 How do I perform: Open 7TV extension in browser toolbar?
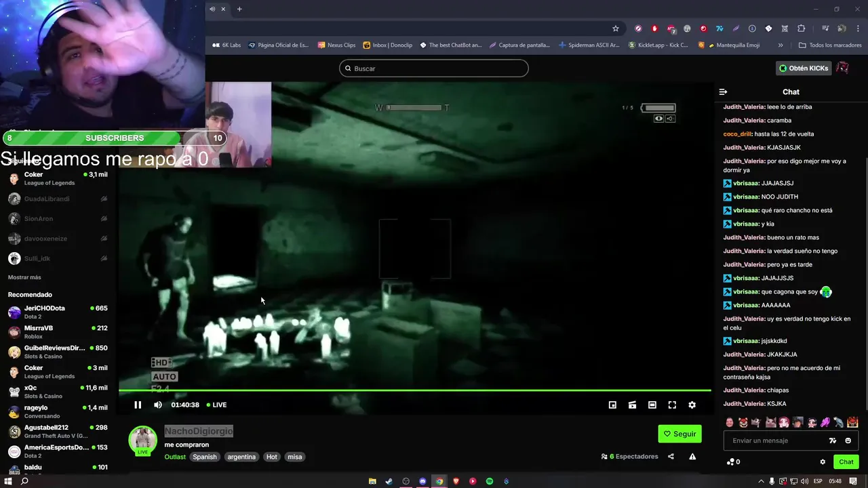[719, 28]
